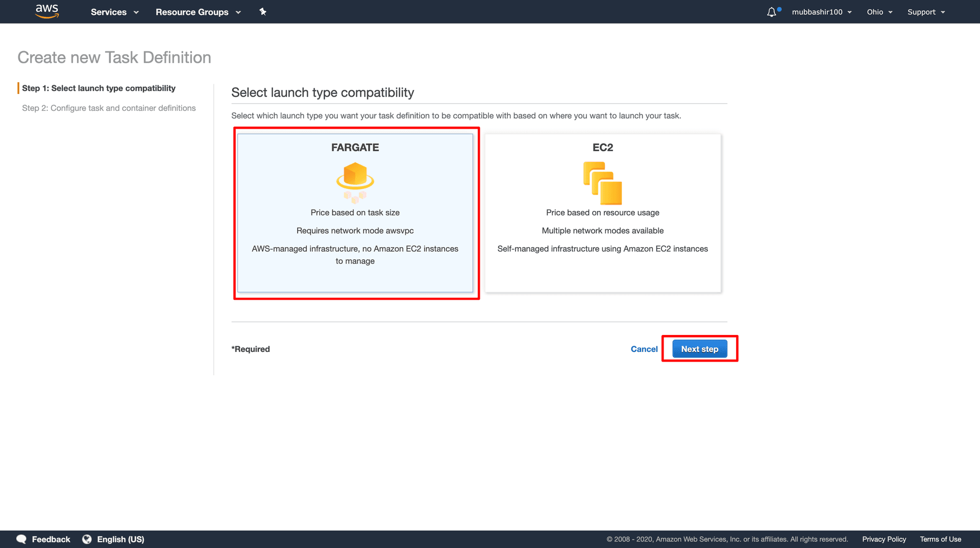Click 'Price based on resource usage' text
The width and height of the screenshot is (980, 548).
(603, 212)
